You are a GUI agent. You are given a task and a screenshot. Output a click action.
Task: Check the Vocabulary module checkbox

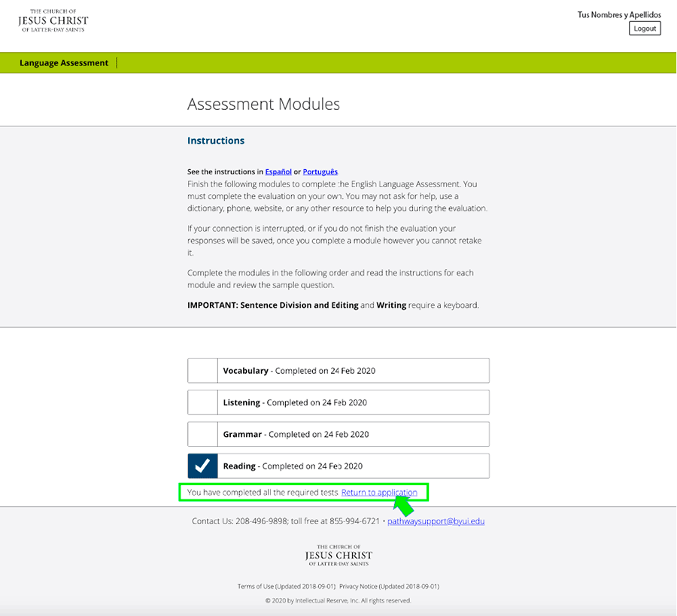point(202,370)
